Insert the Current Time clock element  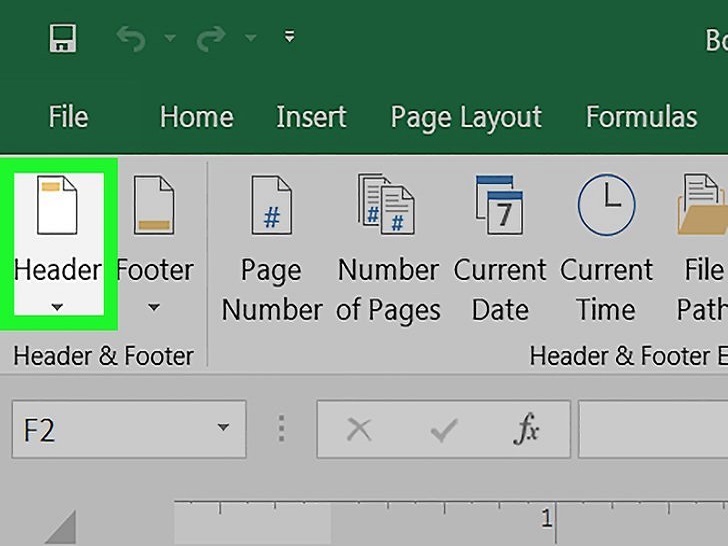click(x=606, y=247)
